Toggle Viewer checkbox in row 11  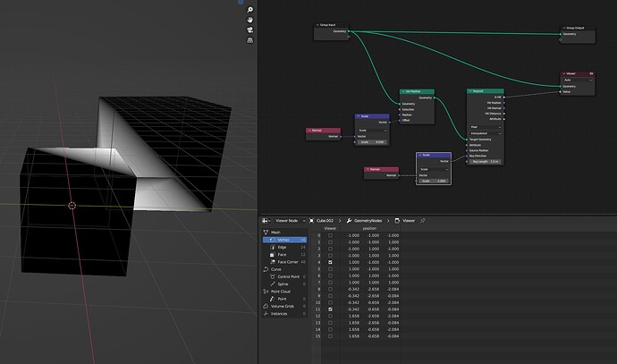tap(330, 309)
